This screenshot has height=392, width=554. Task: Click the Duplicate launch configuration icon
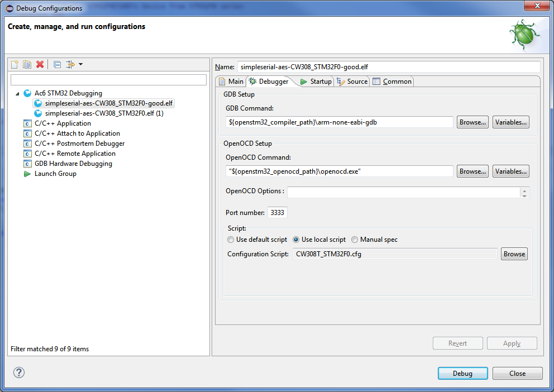[x=27, y=64]
